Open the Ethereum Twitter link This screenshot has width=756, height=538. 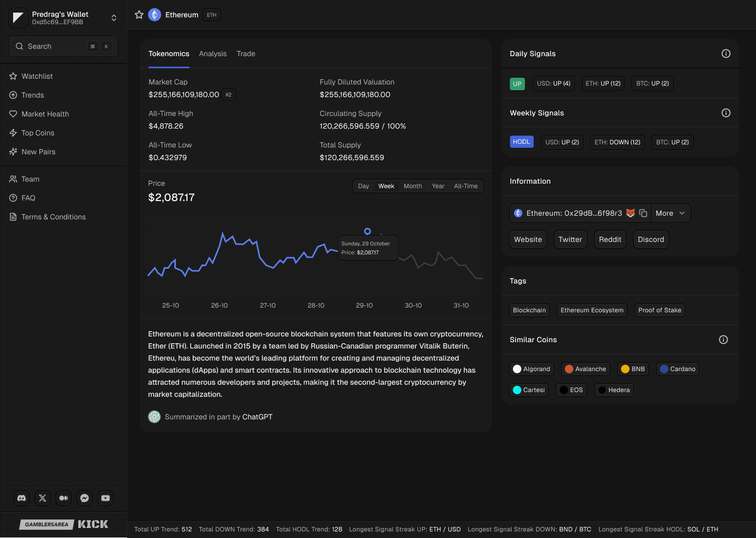coord(570,239)
